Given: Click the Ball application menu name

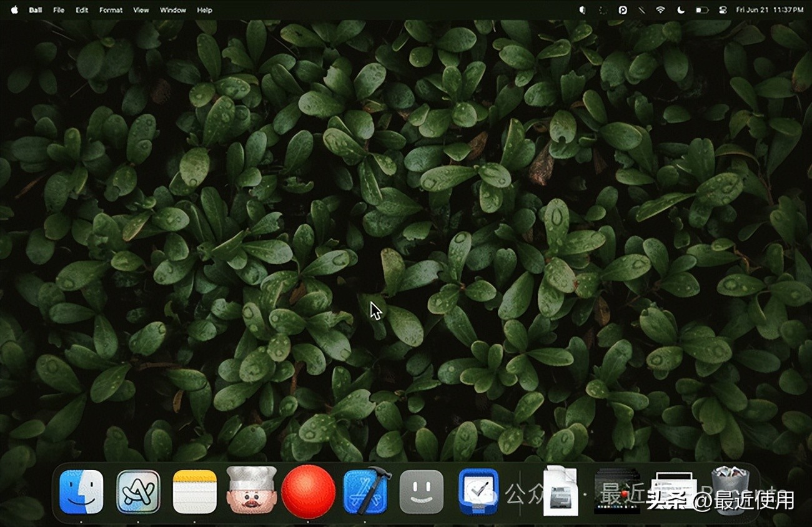Looking at the screenshot, I should [x=36, y=10].
